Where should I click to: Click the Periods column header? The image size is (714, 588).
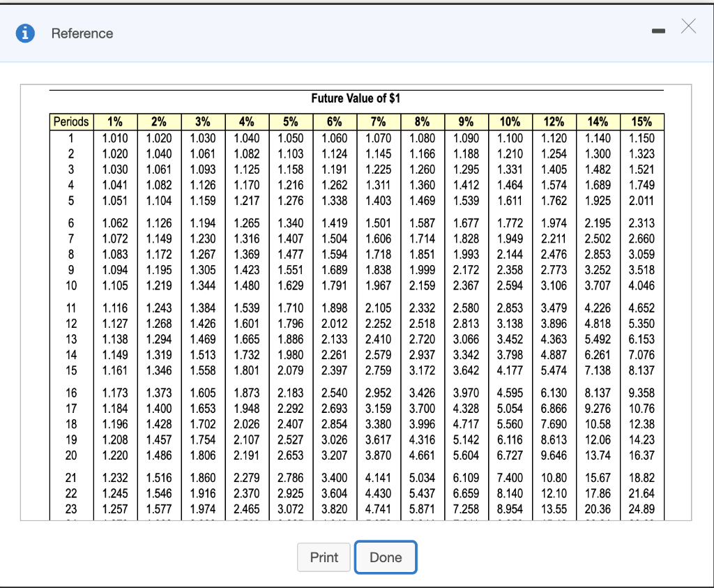(70, 121)
